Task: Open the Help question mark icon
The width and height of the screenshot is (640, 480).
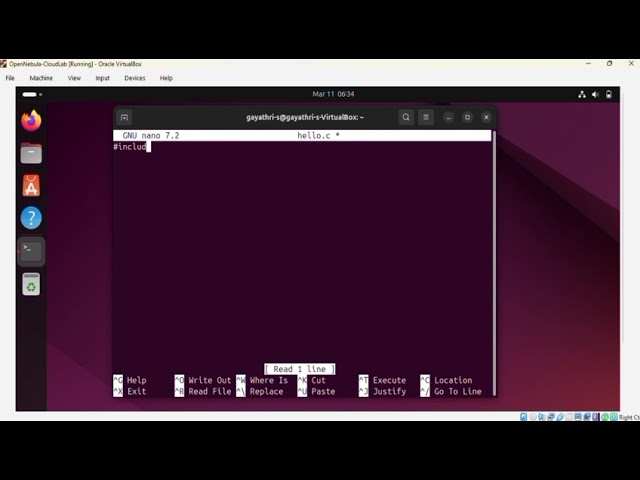Action: click(x=31, y=218)
